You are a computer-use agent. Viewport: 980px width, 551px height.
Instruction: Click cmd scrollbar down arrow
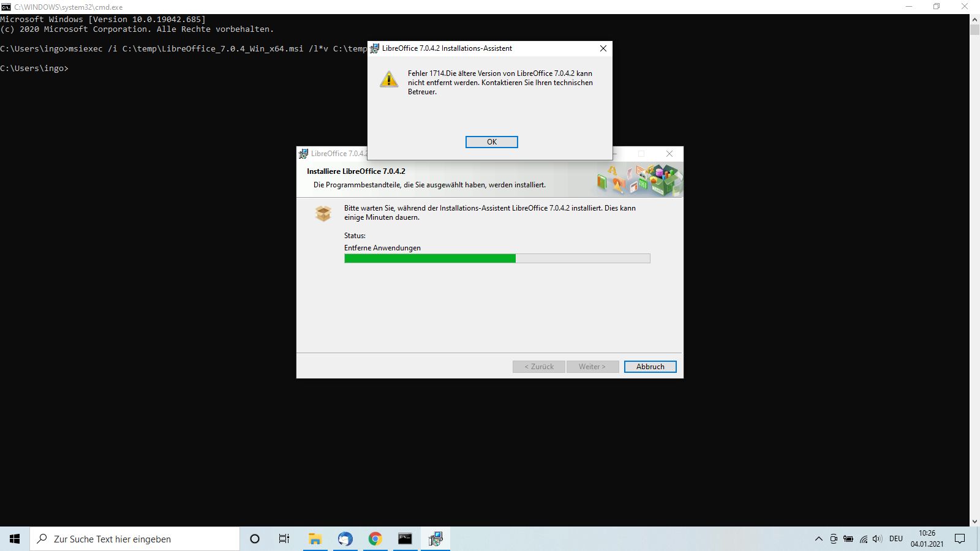click(974, 522)
